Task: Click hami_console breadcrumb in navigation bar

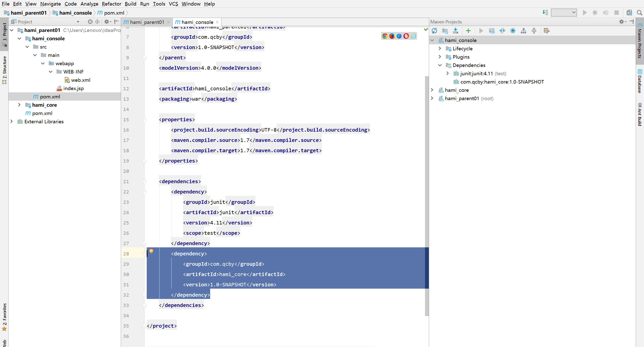Action: tap(75, 13)
